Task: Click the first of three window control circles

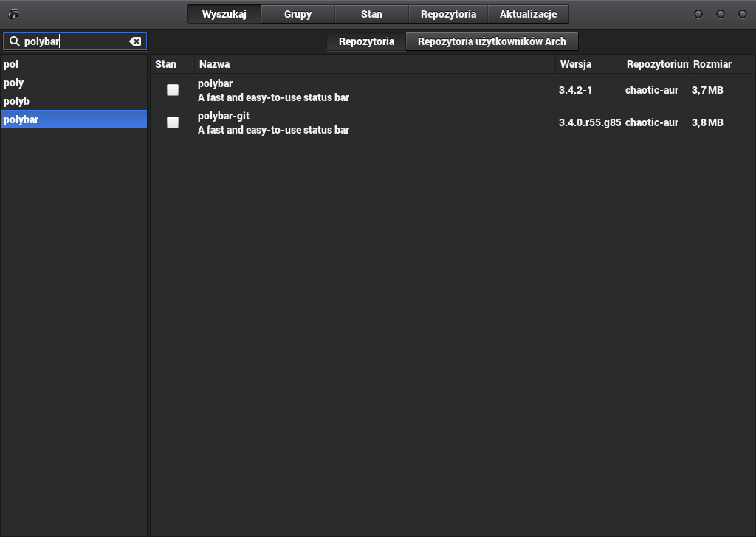Action: coord(698,14)
